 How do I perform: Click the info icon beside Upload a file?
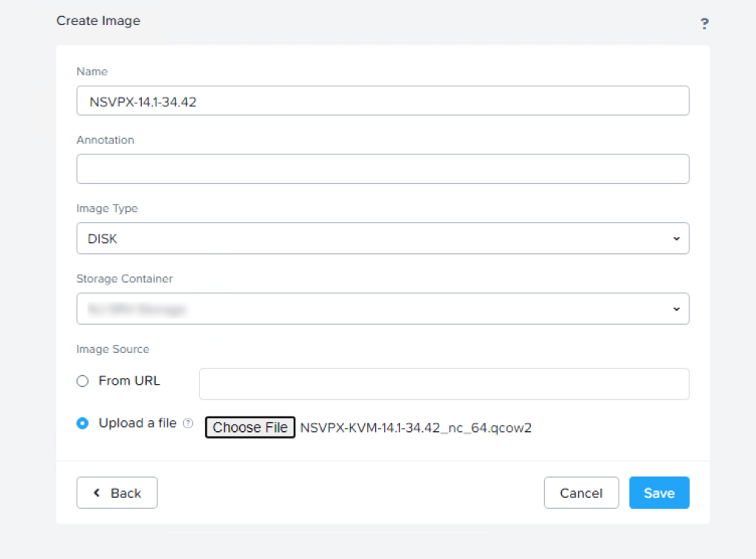click(188, 423)
